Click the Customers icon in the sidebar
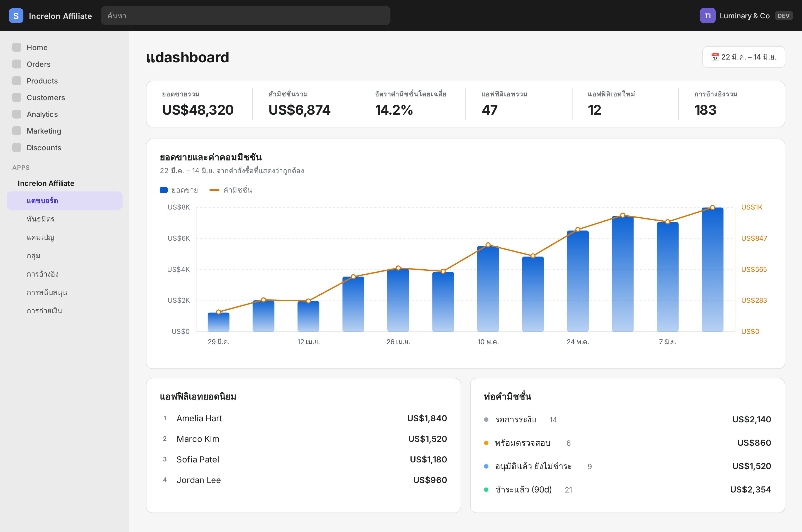The image size is (802, 532). click(17, 97)
